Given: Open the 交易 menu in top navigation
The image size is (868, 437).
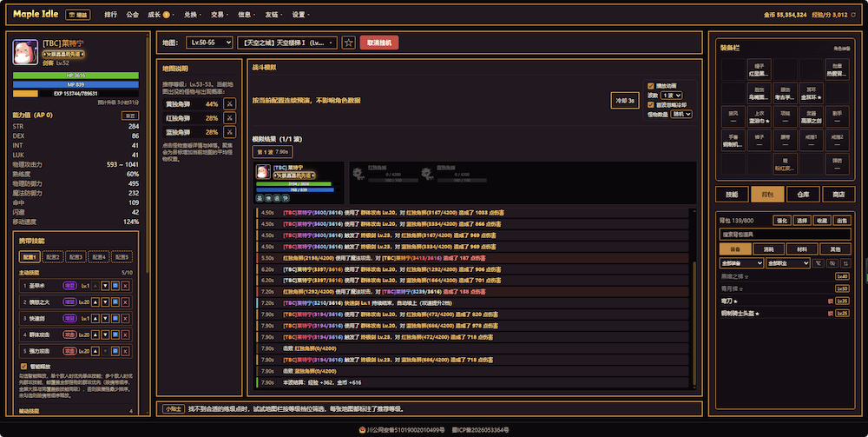Looking at the screenshot, I should coord(220,15).
